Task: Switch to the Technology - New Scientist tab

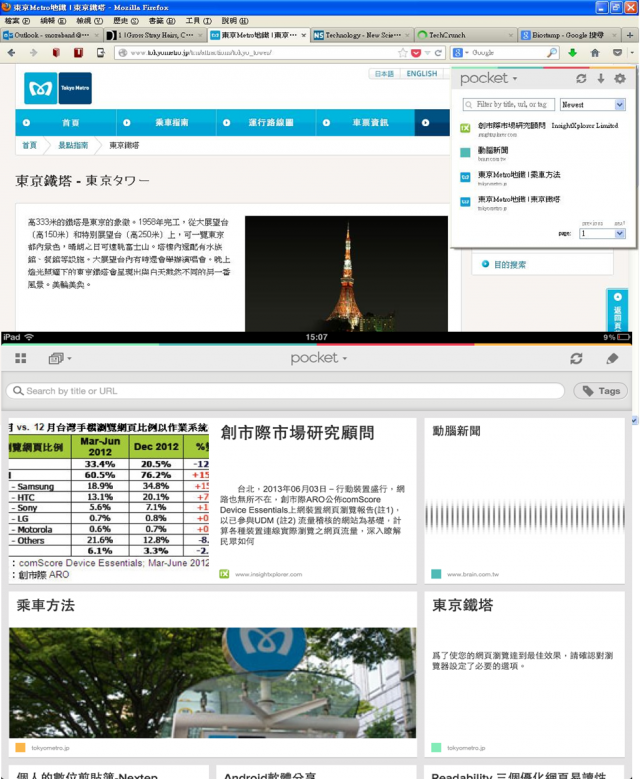Action: pos(361,35)
